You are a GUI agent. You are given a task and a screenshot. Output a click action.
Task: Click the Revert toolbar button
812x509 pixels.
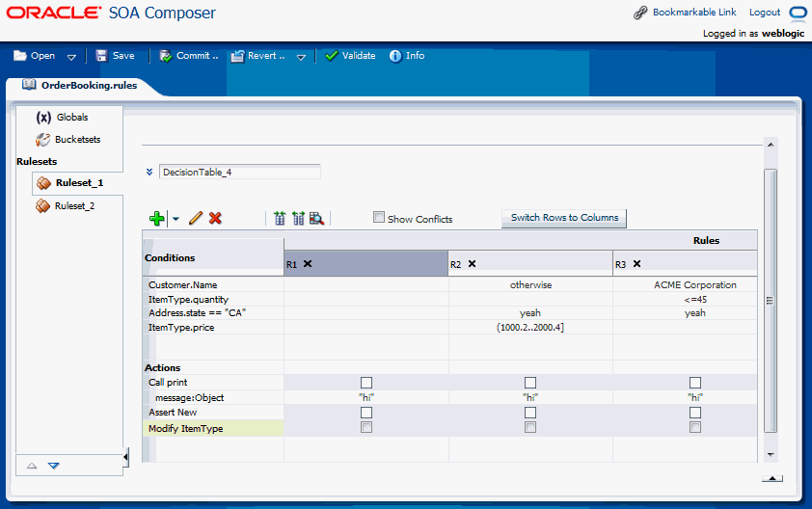(257, 55)
